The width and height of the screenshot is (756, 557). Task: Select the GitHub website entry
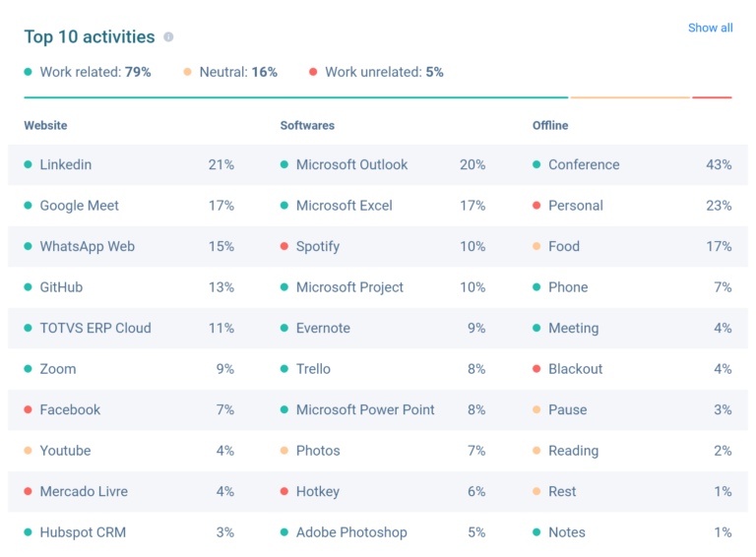tap(61, 287)
